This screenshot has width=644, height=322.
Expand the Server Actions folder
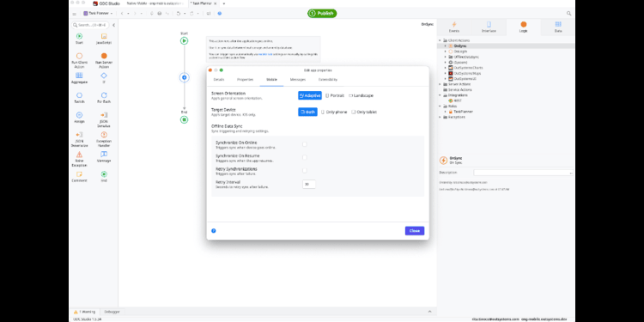click(440, 84)
